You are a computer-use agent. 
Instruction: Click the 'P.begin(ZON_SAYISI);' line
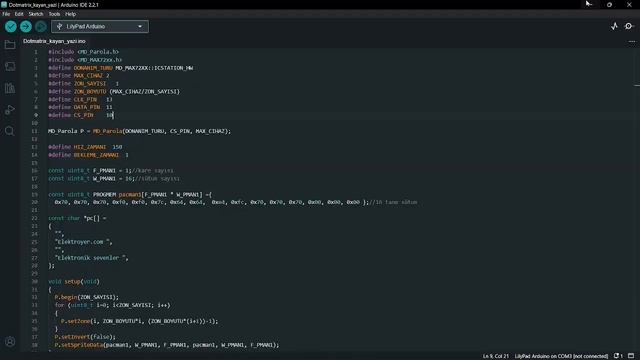[87, 297]
